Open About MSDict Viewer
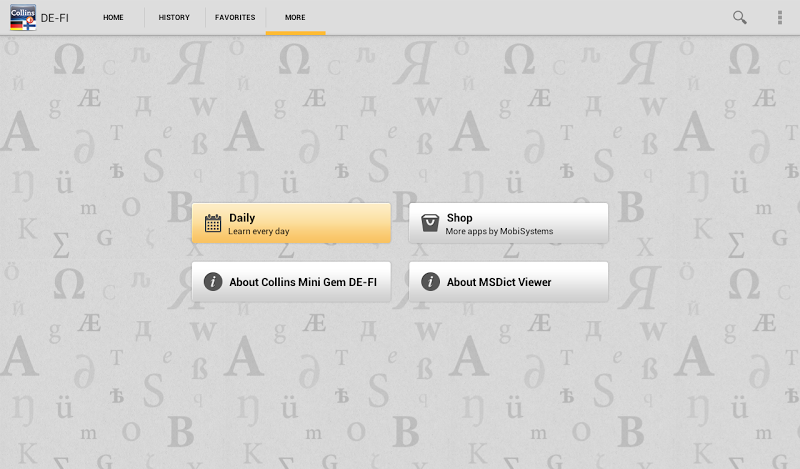 click(x=508, y=282)
